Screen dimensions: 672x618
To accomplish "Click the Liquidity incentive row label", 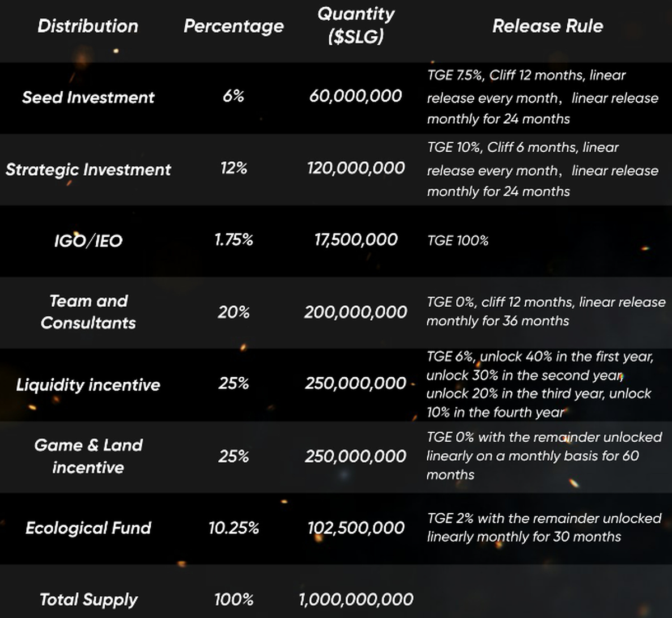I will 88,385.
